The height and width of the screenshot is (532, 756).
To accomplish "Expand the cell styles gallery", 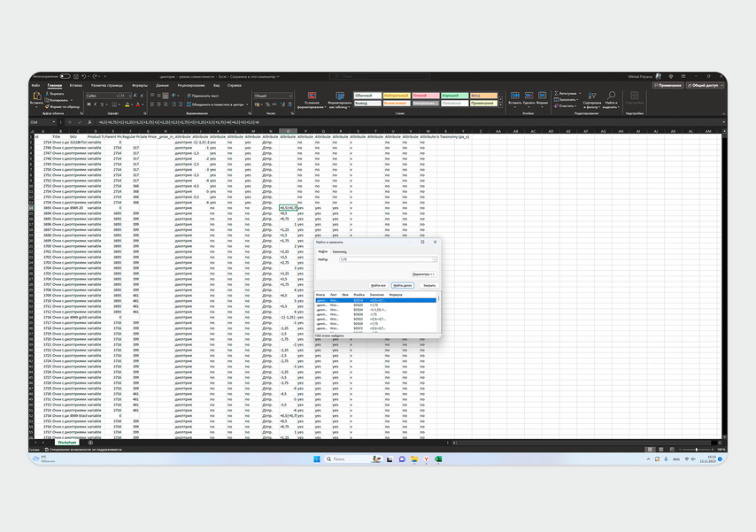I will pos(501,104).
